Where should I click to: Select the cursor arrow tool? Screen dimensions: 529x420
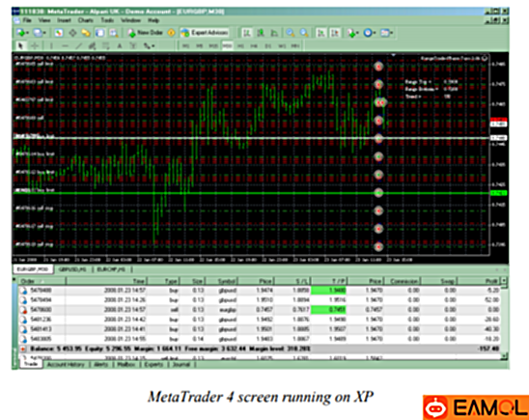(x=20, y=45)
